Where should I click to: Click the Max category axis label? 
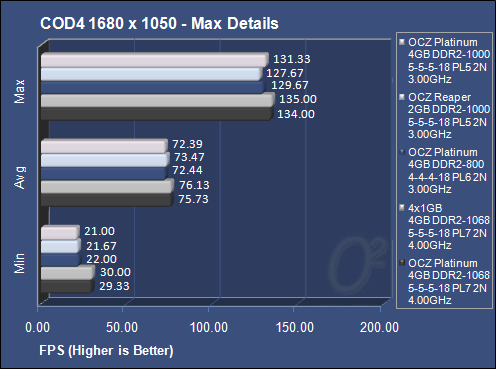click(x=20, y=91)
